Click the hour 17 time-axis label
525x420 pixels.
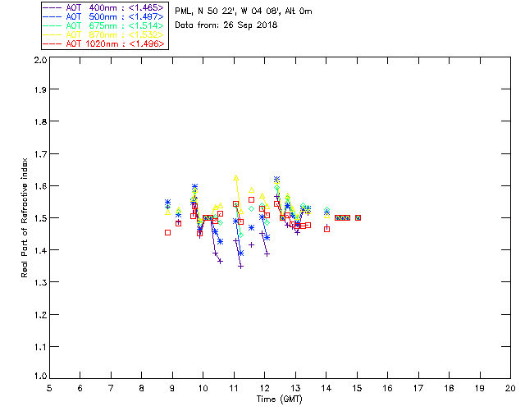(418, 388)
